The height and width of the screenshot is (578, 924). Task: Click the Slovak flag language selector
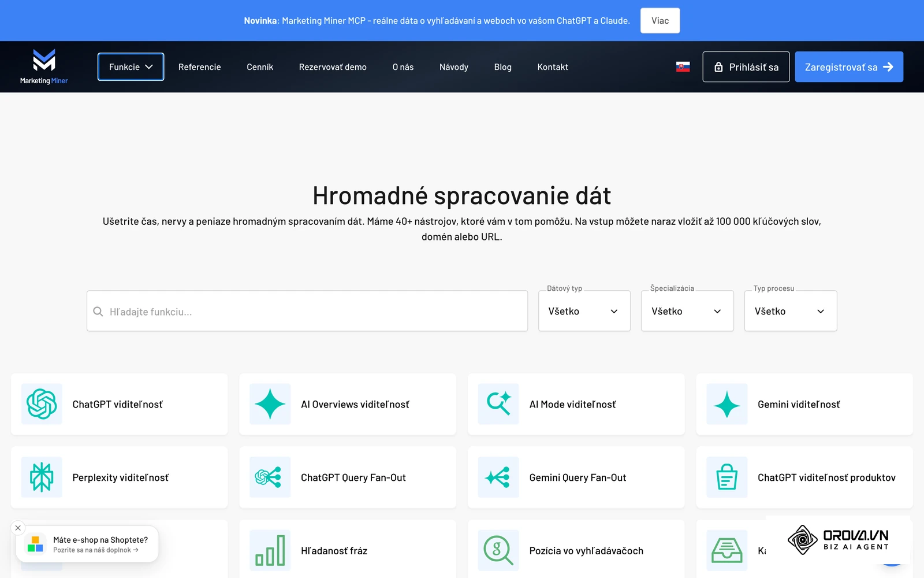coord(683,67)
